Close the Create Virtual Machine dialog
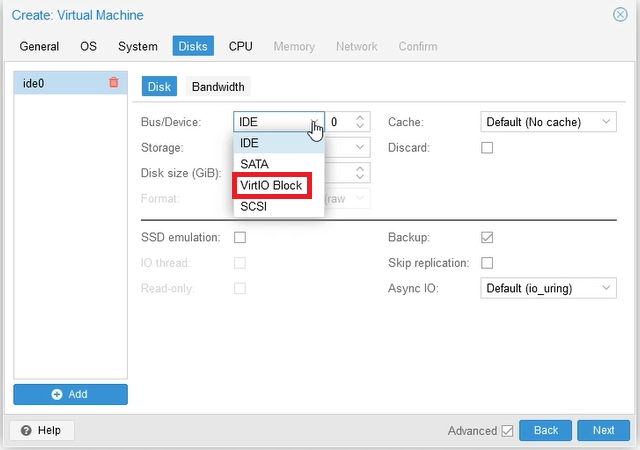 tap(620, 15)
